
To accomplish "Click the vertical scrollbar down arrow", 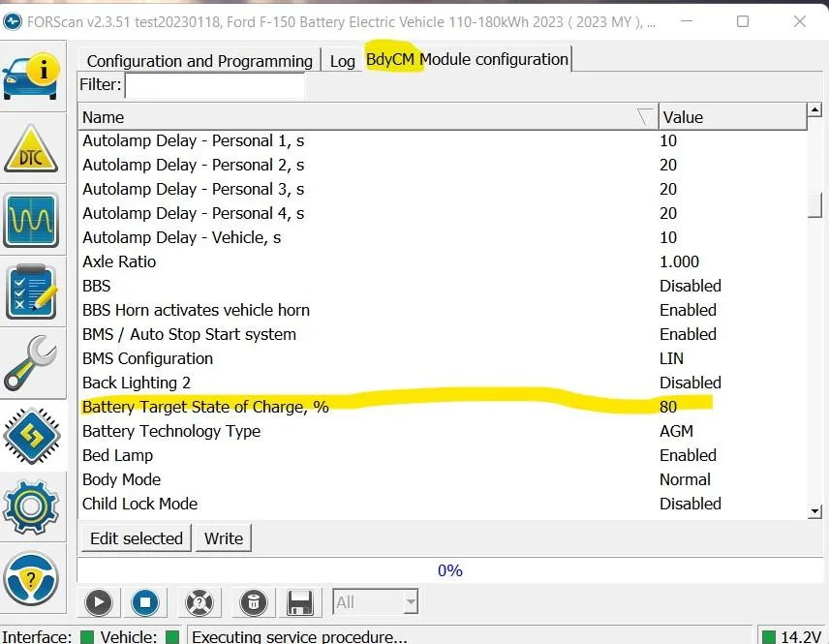I will 815,510.
